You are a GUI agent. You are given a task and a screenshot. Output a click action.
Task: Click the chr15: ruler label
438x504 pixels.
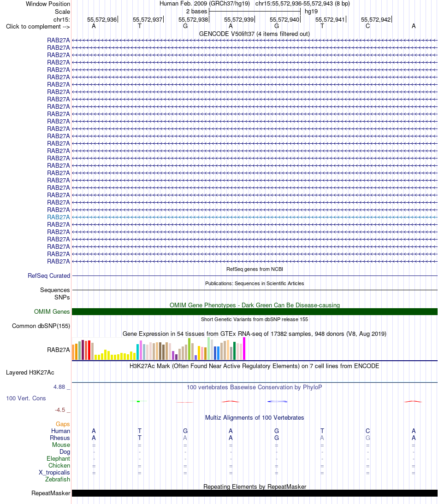click(62, 20)
